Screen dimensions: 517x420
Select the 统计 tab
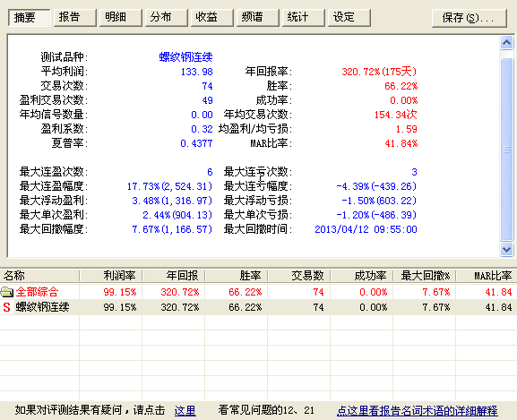click(x=304, y=17)
